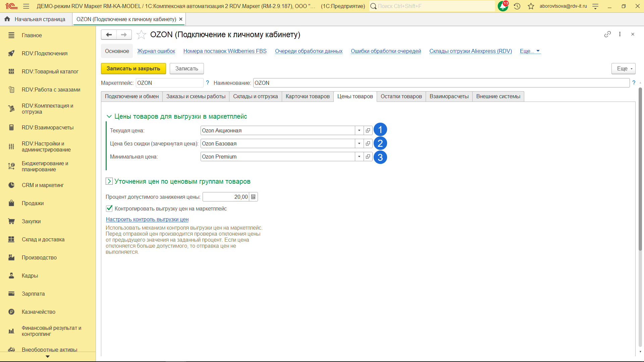Open RDV:Подключения section in sidebar
This screenshot has height=362, width=644.
[x=44, y=53]
